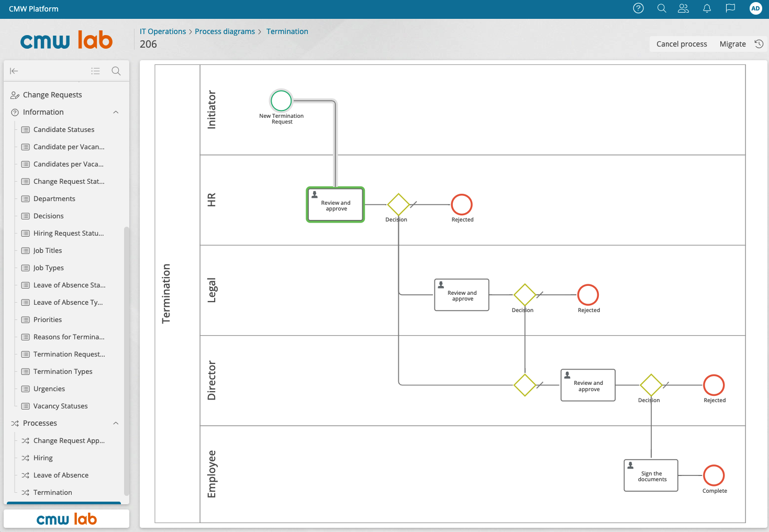Open Job Types in the sidebar
Image resolution: width=769 pixels, height=532 pixels.
49,268
